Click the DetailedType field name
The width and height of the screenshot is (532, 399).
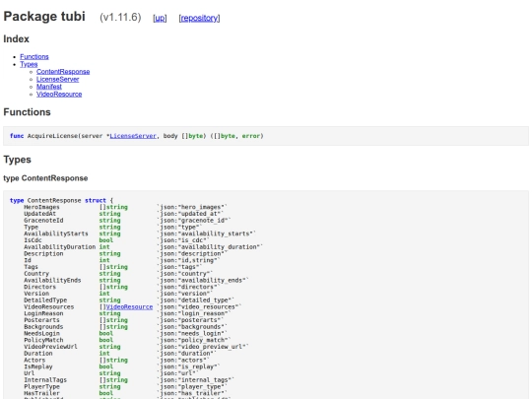(x=45, y=299)
